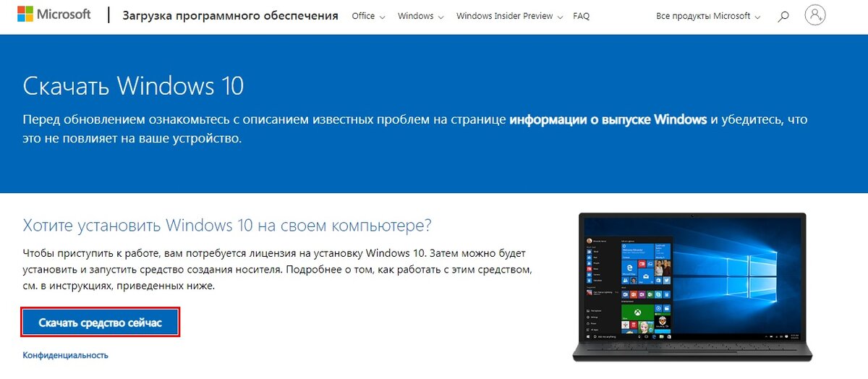Select heading Хотите установить Windows 10
The height and width of the screenshot is (379, 868).
click(x=227, y=225)
